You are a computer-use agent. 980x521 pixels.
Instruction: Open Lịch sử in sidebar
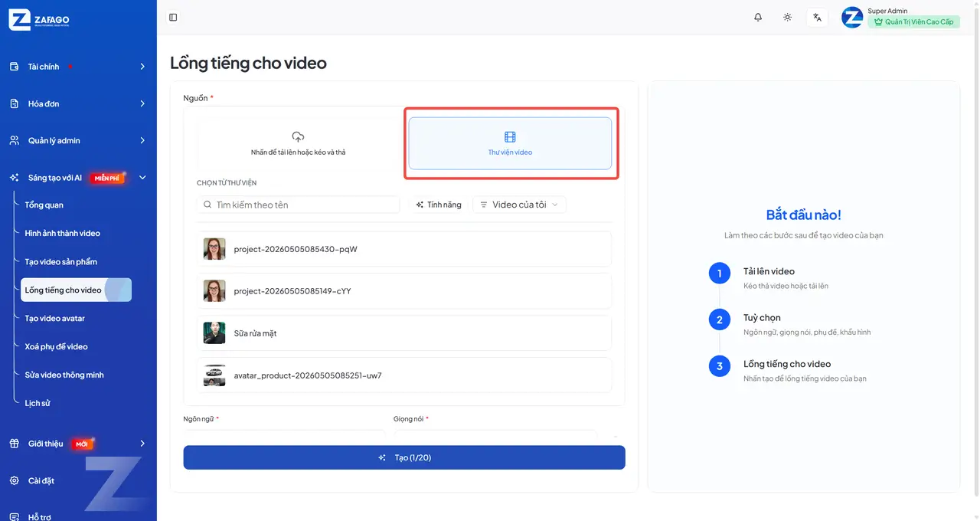pos(38,403)
